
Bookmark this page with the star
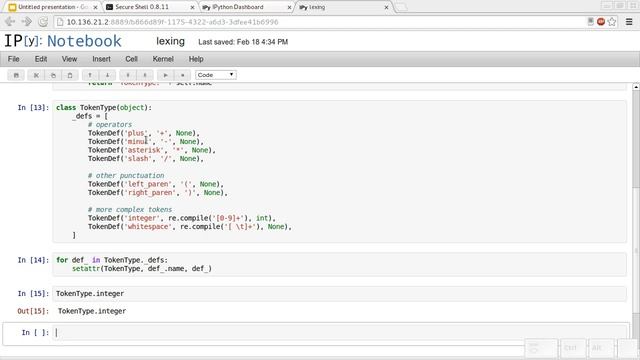tap(611, 22)
